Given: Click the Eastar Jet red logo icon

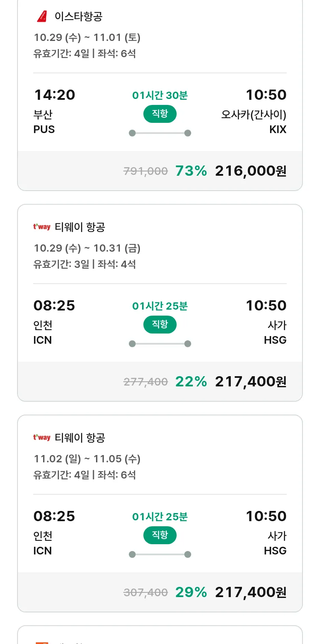Looking at the screenshot, I should coord(42,17).
